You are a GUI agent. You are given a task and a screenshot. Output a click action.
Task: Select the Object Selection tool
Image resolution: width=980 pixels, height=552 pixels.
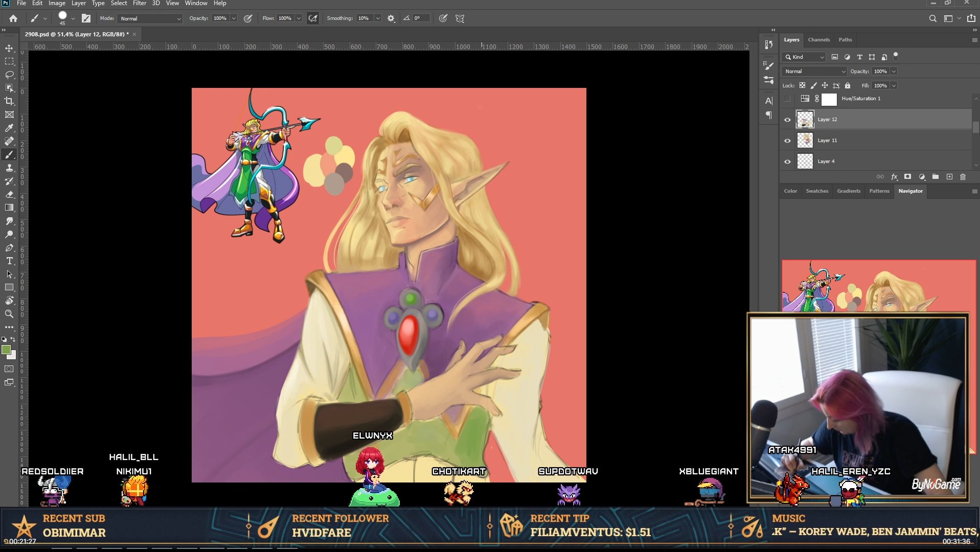9,88
